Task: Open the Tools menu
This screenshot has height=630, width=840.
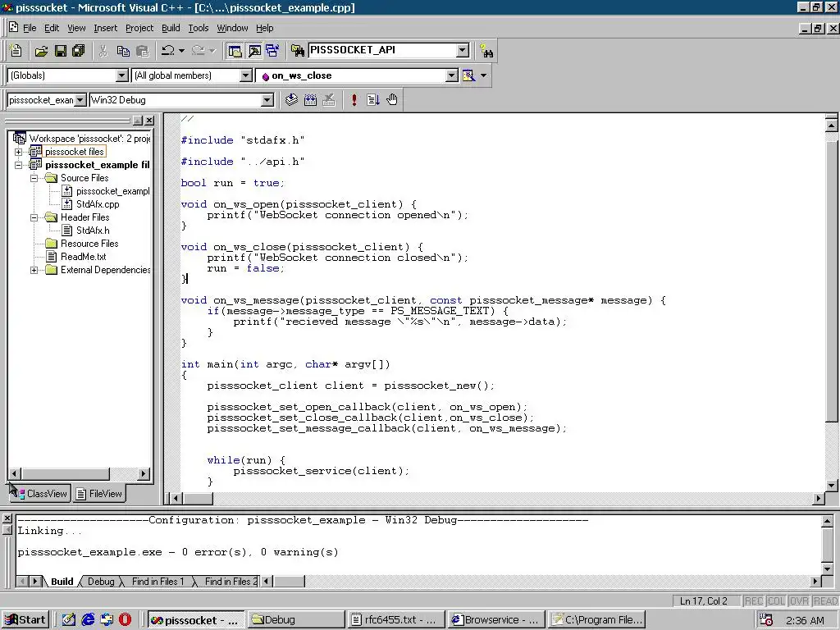Action: point(199,28)
